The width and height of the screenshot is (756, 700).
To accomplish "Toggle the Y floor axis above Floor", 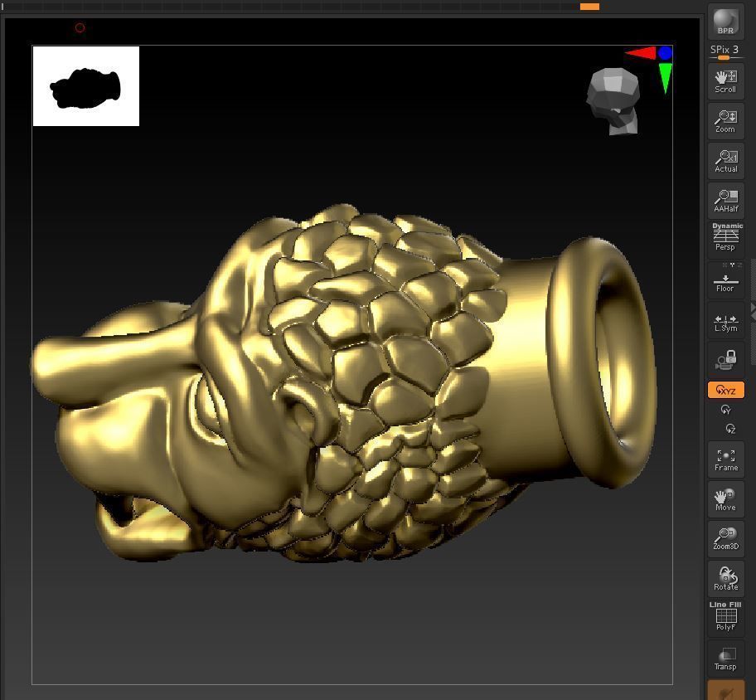I will click(x=732, y=265).
